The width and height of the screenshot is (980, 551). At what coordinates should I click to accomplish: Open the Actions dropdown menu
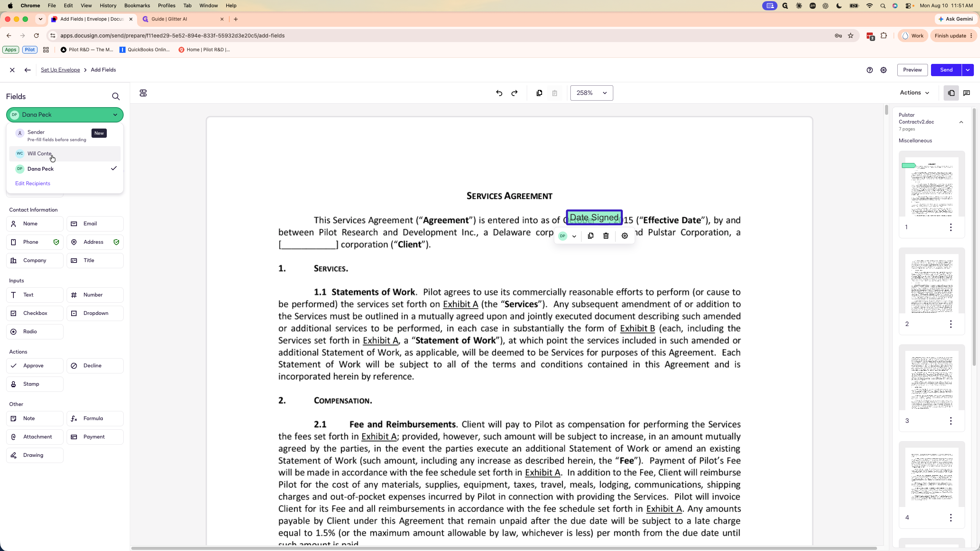(915, 93)
